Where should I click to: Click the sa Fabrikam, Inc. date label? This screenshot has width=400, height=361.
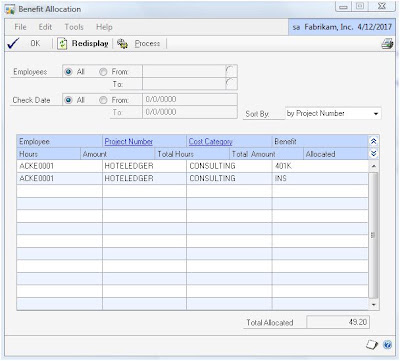coord(342,27)
